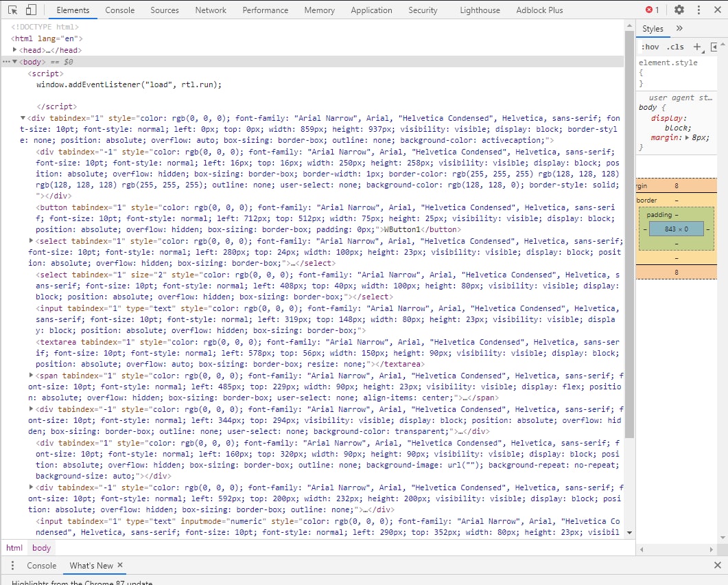Open DevTools settings gear
Image resolution: width=728 pixels, height=585 pixels.
(679, 10)
